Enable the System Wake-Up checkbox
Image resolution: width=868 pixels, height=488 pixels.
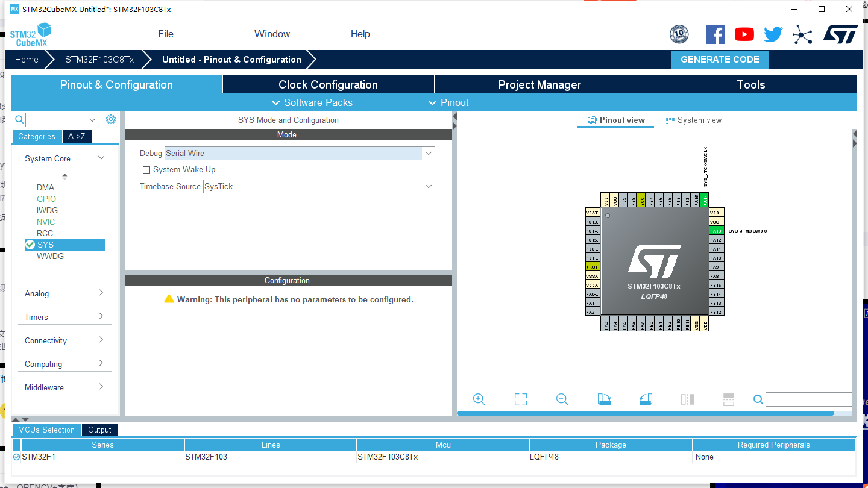[146, 170]
